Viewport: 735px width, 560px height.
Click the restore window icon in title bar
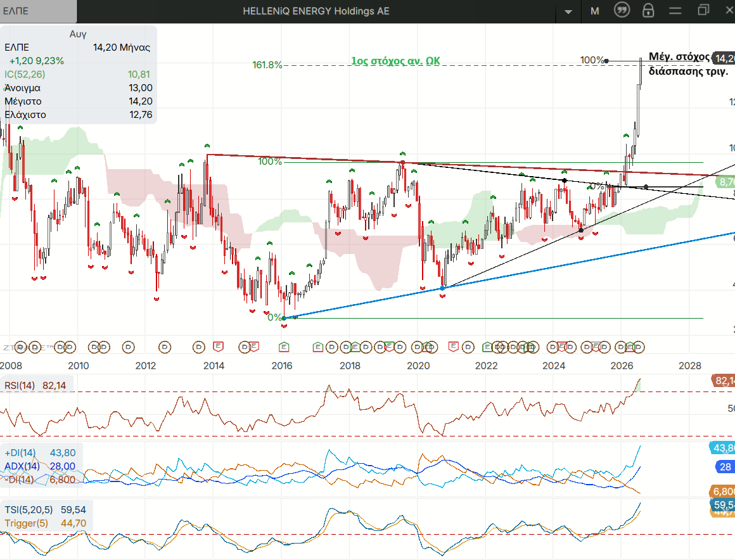click(703, 10)
